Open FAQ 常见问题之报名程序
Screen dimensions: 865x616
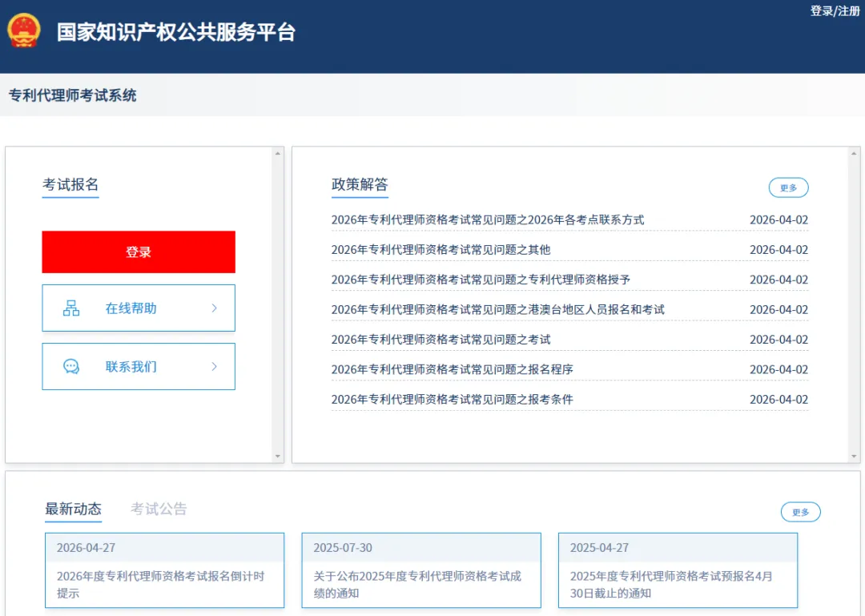(452, 368)
